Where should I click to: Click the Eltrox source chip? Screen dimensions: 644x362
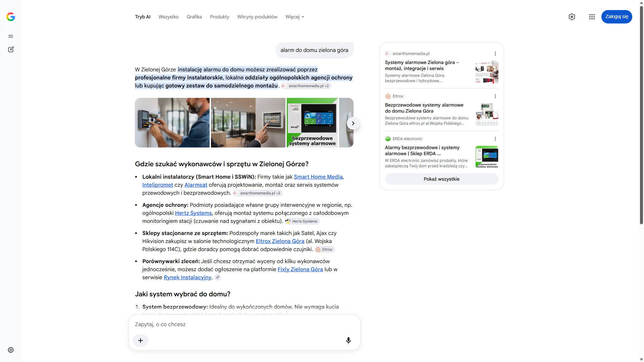click(x=325, y=249)
